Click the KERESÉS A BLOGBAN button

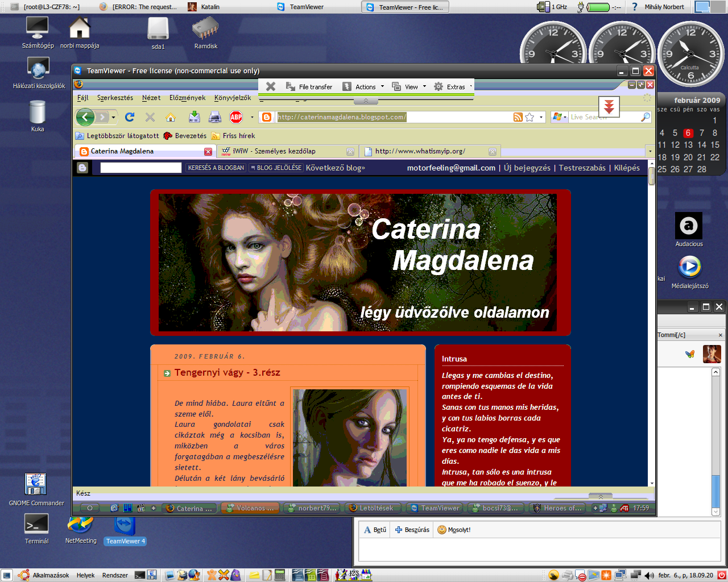pos(216,168)
